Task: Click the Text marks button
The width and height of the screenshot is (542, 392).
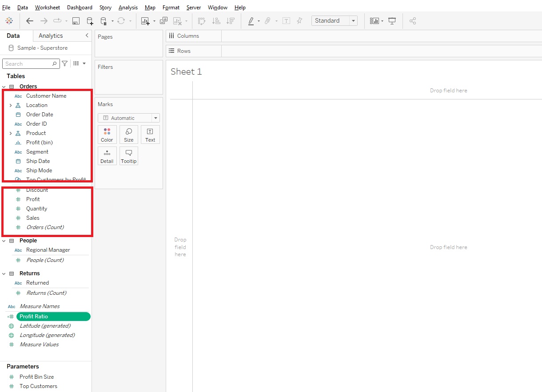Action: click(150, 135)
